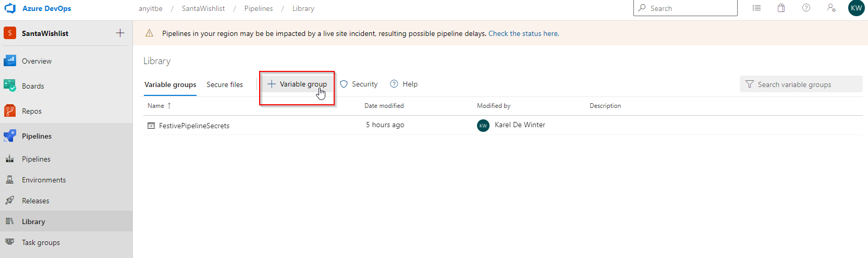Sort by the Name column arrow

[x=169, y=106]
